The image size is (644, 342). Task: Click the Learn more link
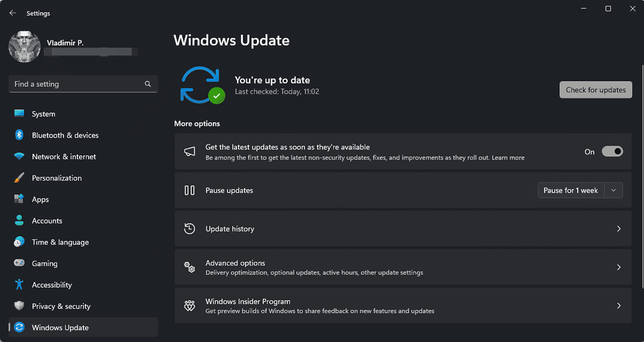pyautogui.click(x=508, y=158)
